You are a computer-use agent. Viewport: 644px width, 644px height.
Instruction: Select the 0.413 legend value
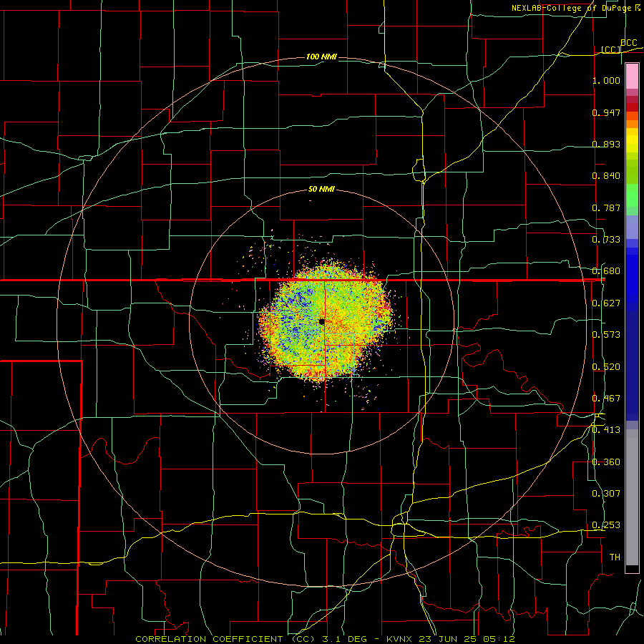tap(606, 430)
